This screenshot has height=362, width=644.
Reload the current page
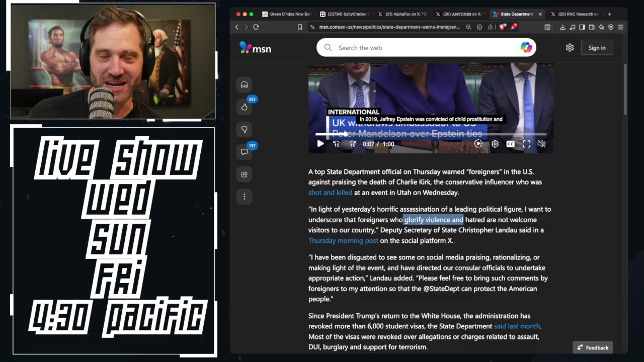click(256, 27)
